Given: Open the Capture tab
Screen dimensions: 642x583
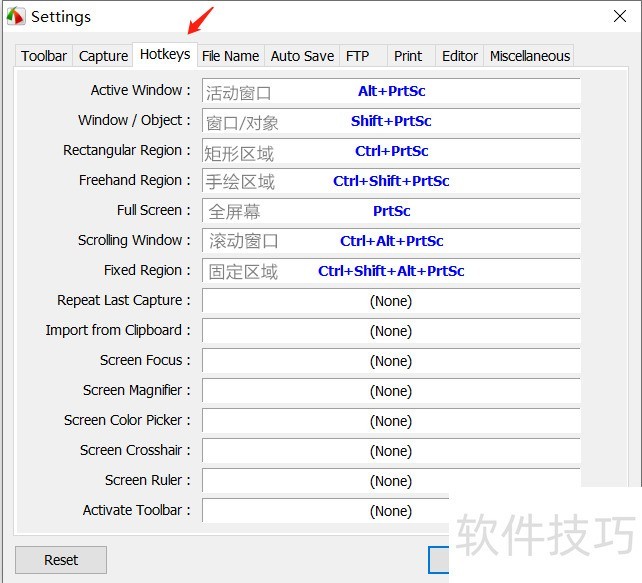Looking at the screenshot, I should tap(103, 56).
